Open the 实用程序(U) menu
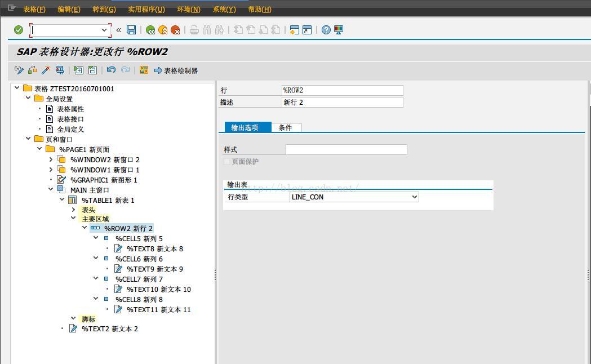Screen dimensions: 591x364 (146, 10)
